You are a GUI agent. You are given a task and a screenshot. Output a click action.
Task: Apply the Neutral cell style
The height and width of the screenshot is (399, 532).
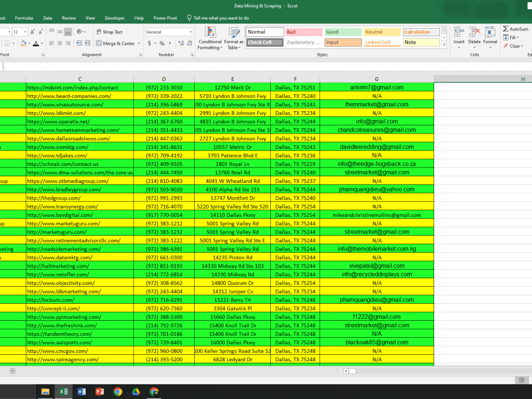(x=383, y=32)
